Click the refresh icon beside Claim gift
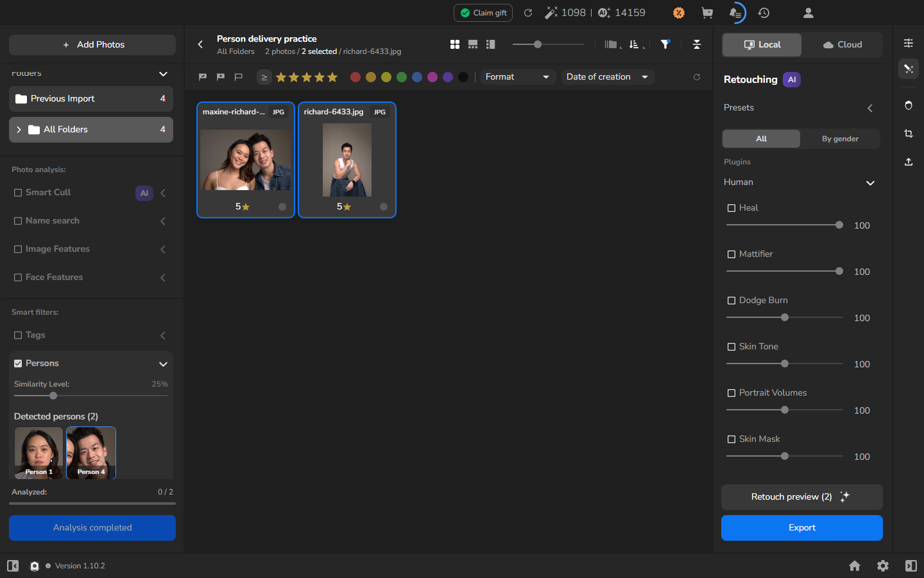The image size is (924, 578). point(528,13)
